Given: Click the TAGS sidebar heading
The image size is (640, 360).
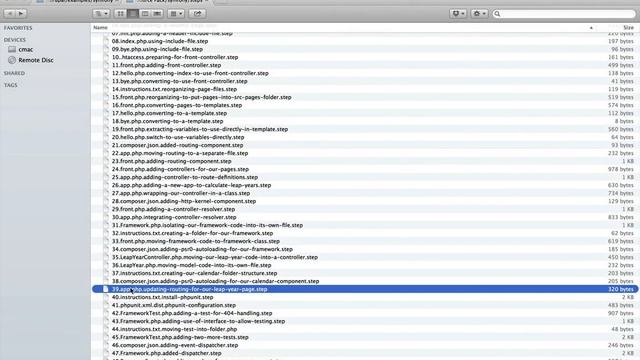Looking at the screenshot, I should (x=11, y=85).
